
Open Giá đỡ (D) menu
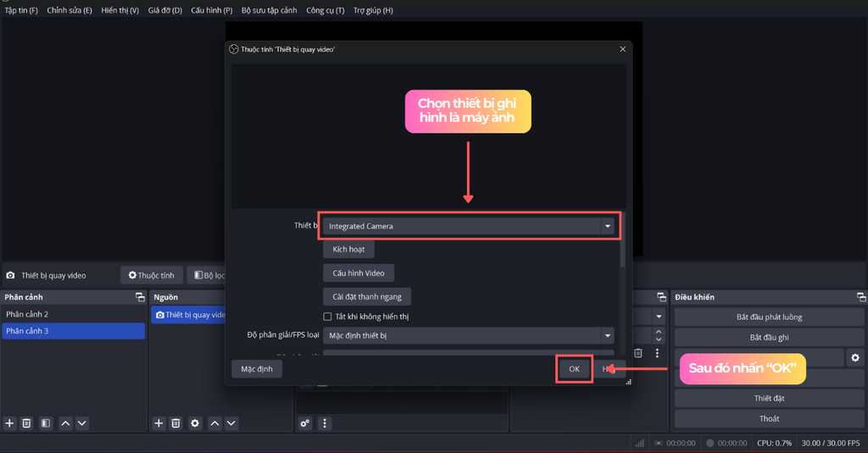[x=165, y=10]
